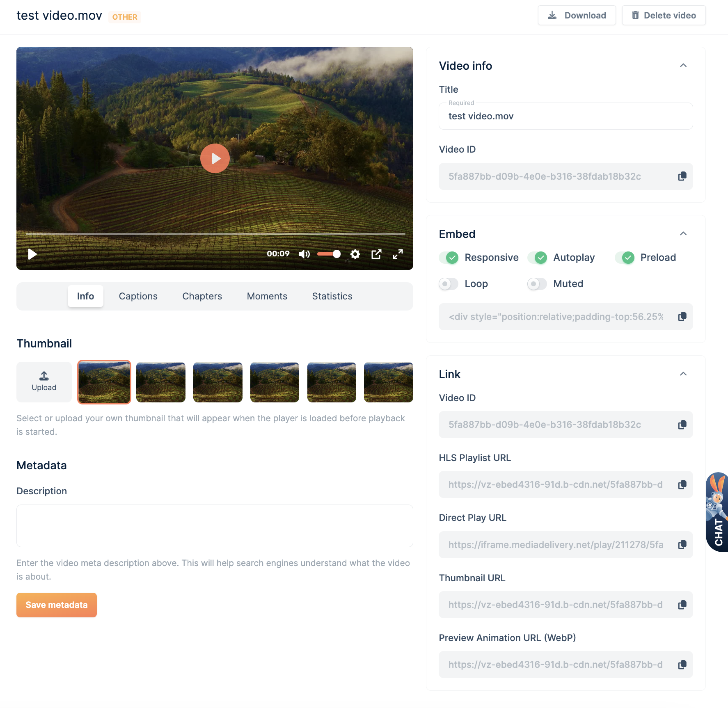Open the Chapters tab
Viewport: 728px width, 708px height.
click(202, 296)
